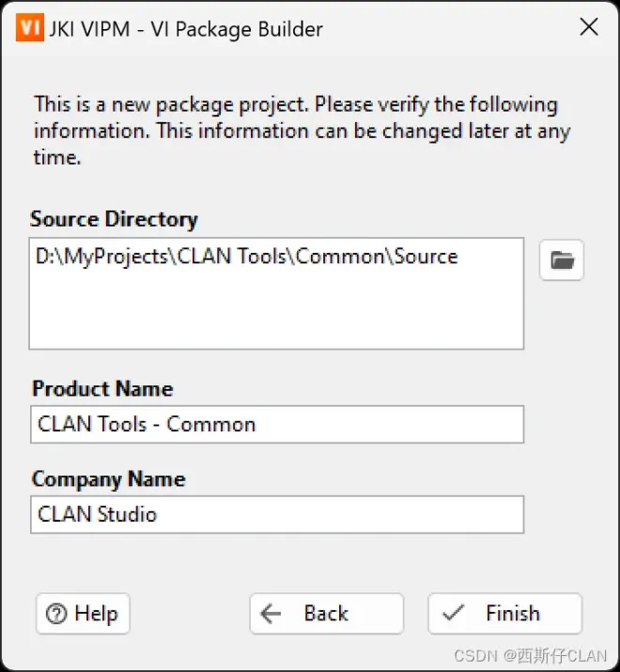Click the 'CLAN Studio' text
Viewport: 620px width, 672px height.
(98, 514)
